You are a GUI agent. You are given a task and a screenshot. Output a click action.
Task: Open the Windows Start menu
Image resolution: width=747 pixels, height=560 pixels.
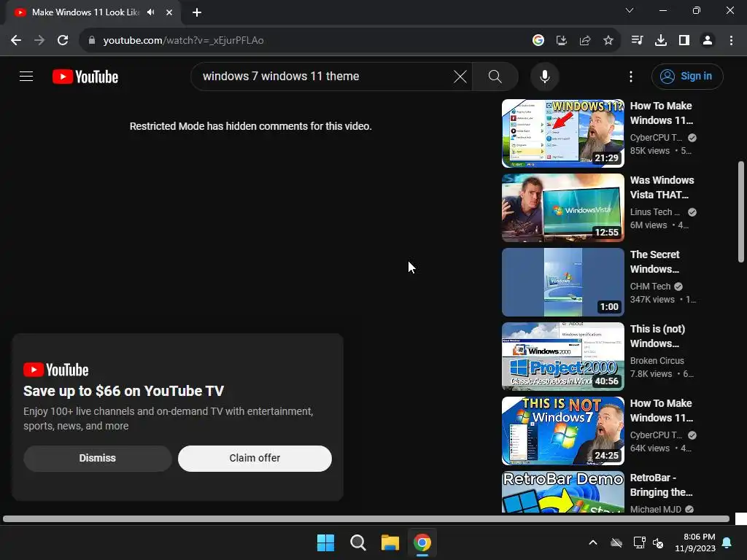[x=326, y=542]
